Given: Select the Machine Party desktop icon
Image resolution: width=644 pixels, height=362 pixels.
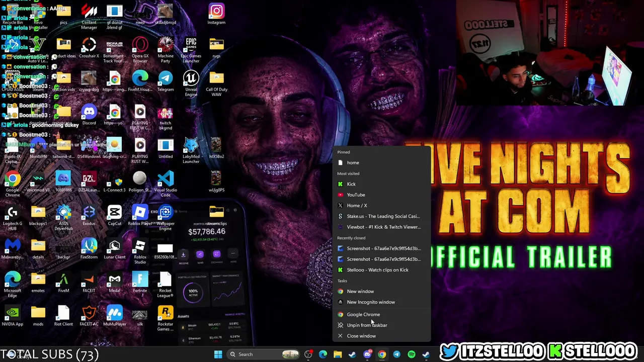Looking at the screenshot, I should tap(166, 50).
